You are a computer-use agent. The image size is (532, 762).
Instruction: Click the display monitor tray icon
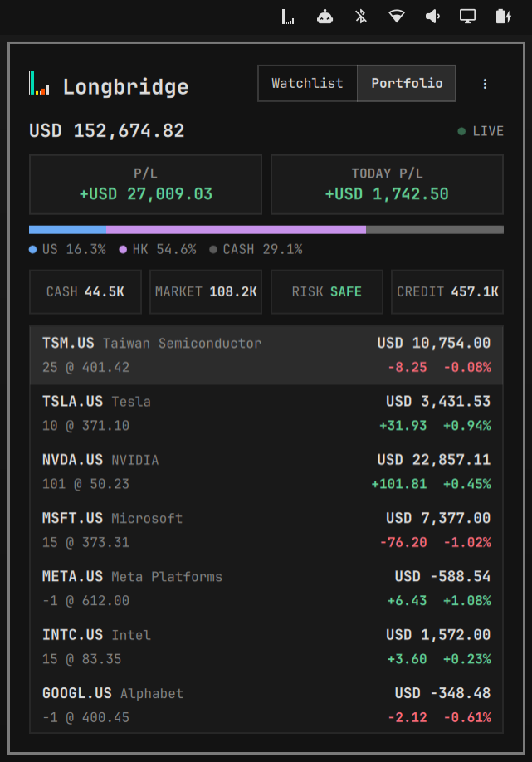(x=467, y=17)
